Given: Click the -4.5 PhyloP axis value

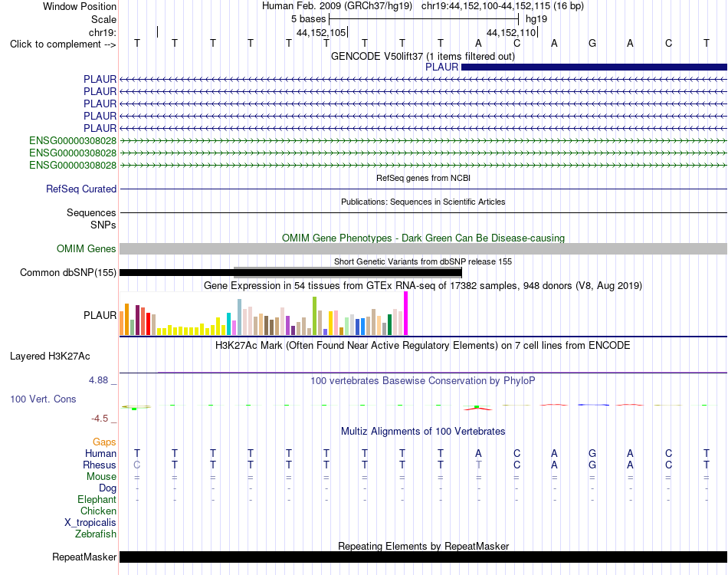Looking at the screenshot, I should (x=100, y=419).
